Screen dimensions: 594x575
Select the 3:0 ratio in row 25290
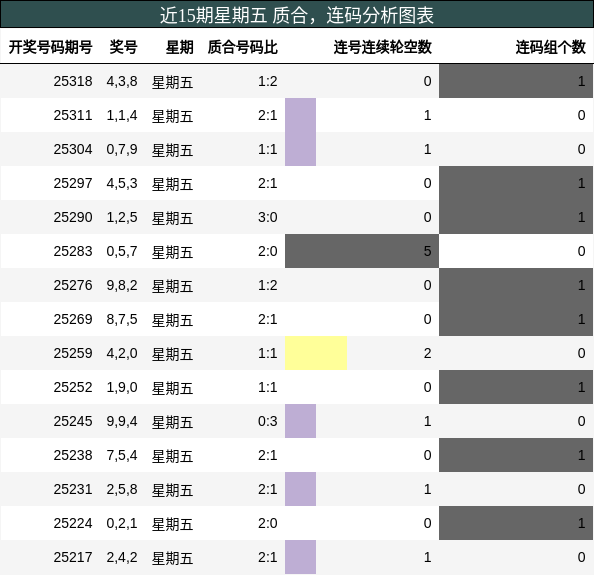pos(267,217)
